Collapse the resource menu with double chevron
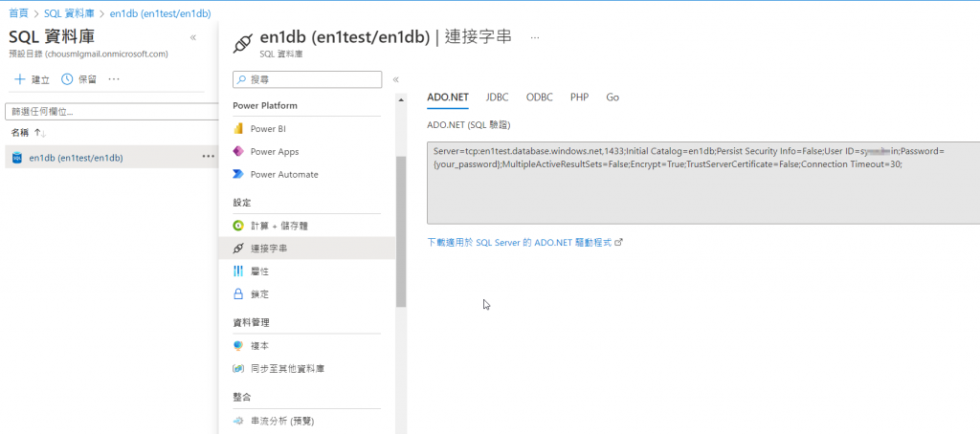The width and height of the screenshot is (980, 434). (395, 79)
